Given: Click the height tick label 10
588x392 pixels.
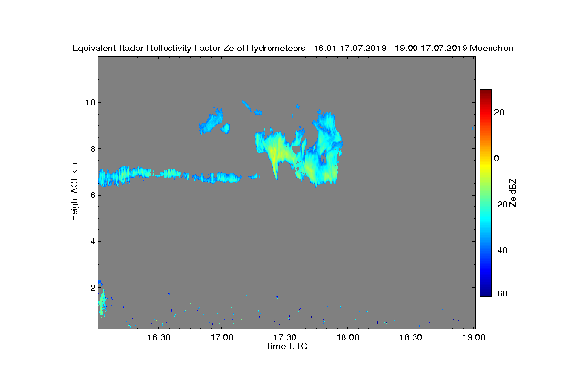Looking at the screenshot, I should (x=90, y=102).
